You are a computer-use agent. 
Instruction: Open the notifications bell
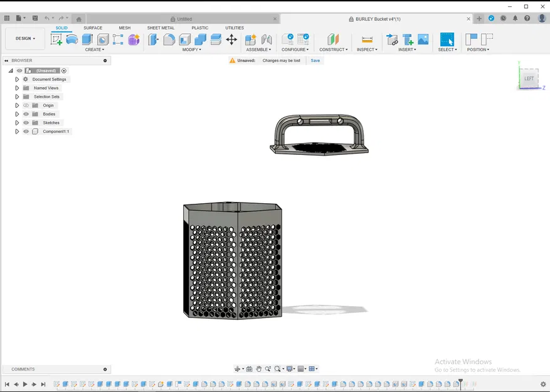[x=515, y=18]
